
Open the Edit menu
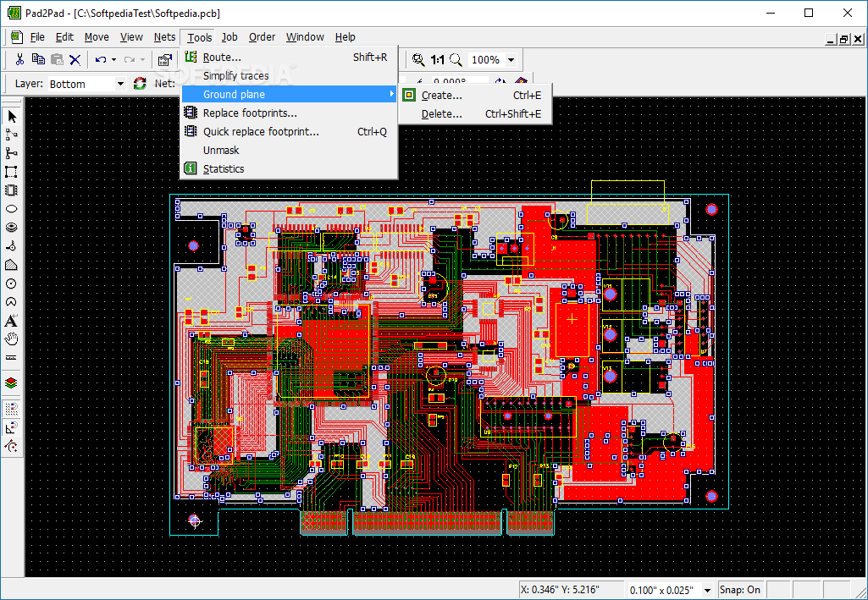click(x=64, y=37)
